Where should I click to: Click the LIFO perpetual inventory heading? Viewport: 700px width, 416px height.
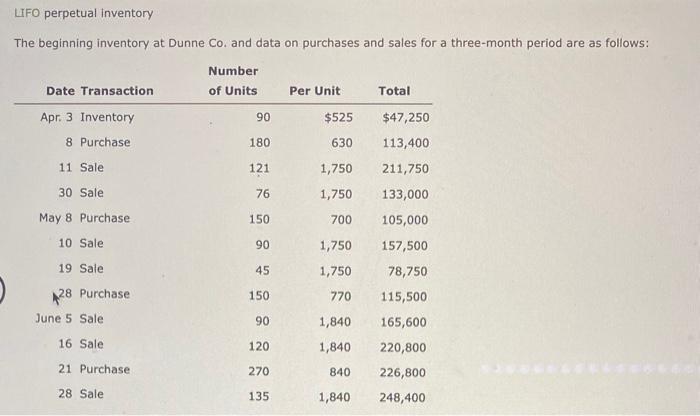coord(83,13)
